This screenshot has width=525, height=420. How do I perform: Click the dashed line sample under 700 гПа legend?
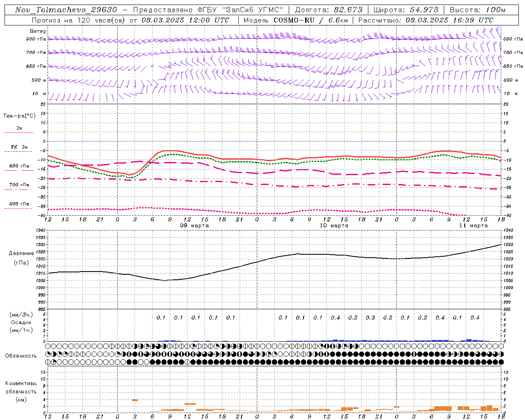(19, 189)
